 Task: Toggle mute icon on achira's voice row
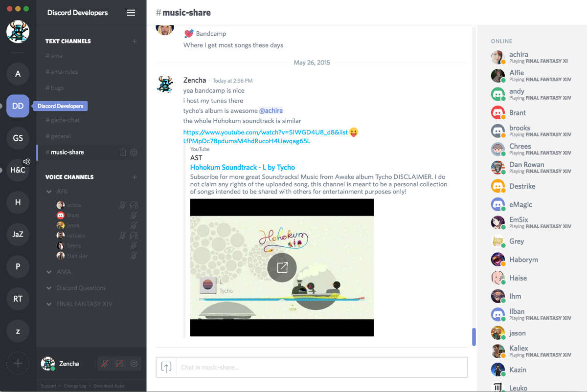point(123,206)
